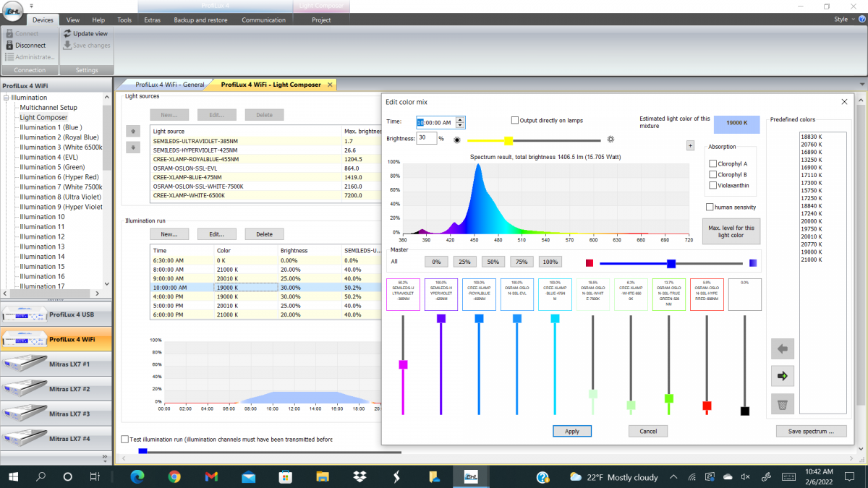
Task: Click the Brightness percent input field
Action: tap(426, 137)
